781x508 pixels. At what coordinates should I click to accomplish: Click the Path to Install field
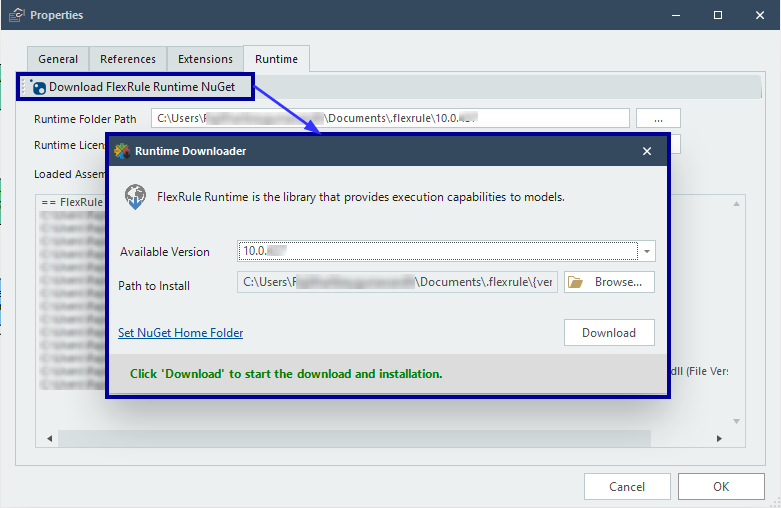[x=397, y=282]
